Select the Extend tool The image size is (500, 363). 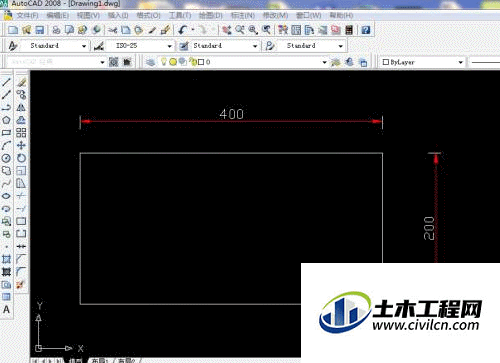coord(21,209)
